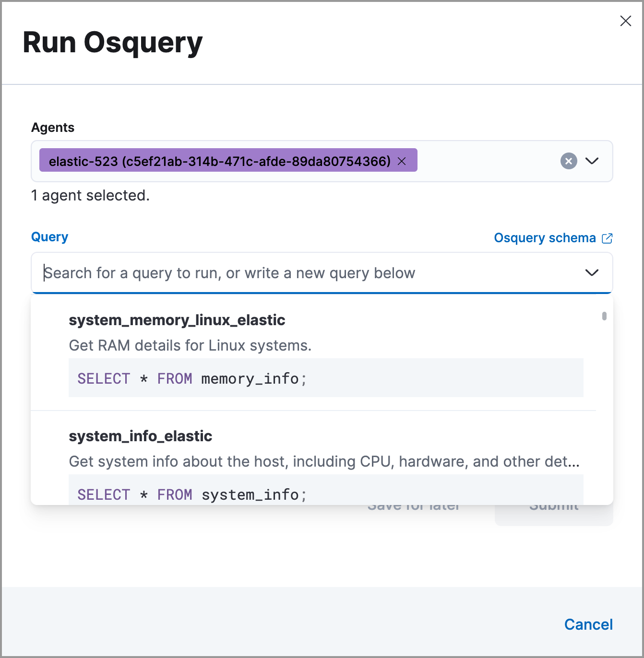The width and height of the screenshot is (644, 658).
Task: Click the Query section label
Action: coord(49,236)
